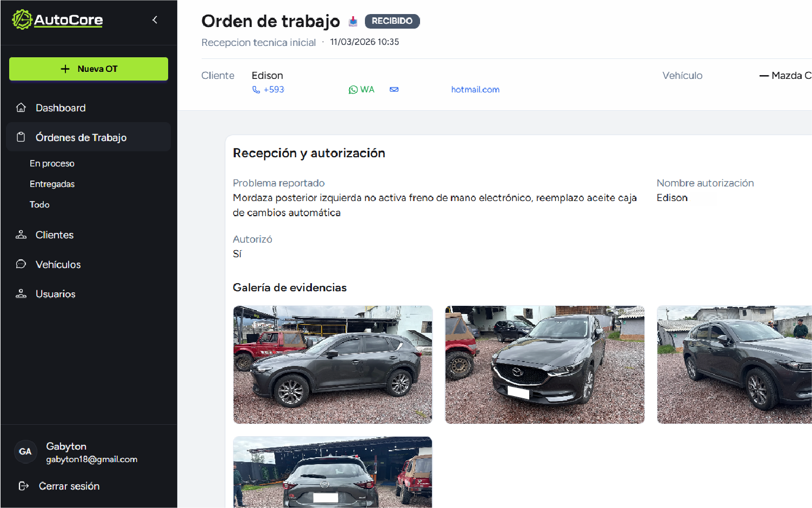This screenshot has width=812, height=508.
Task: Click the Recepción y autorización heading
Action: coord(309,153)
